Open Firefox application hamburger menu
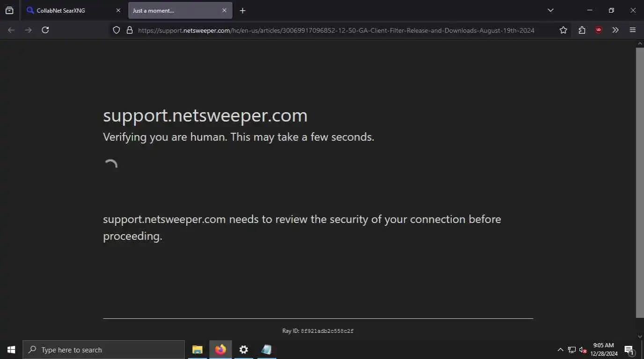 [x=633, y=30]
